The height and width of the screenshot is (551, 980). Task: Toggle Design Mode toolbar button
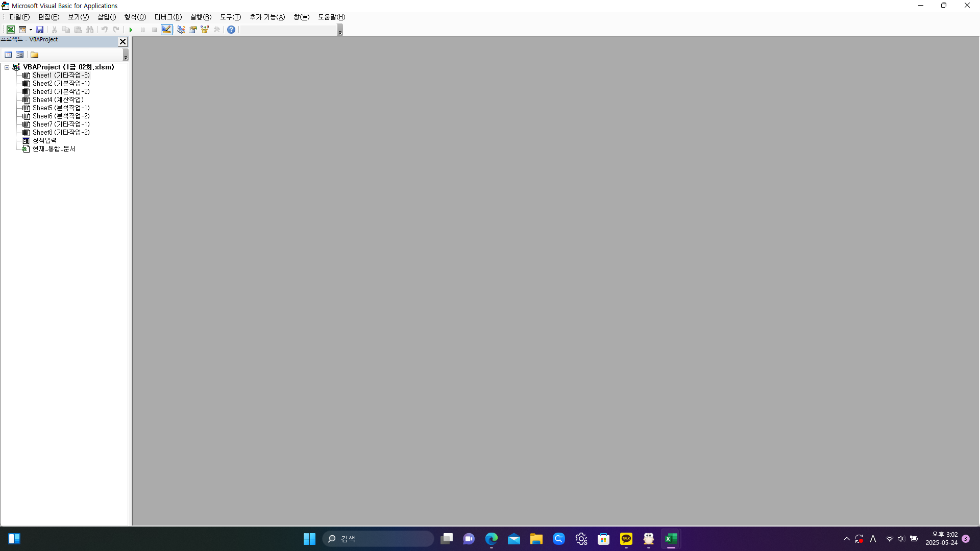(x=166, y=30)
